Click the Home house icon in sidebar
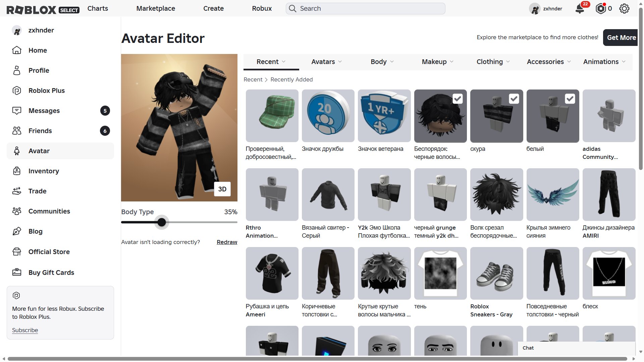 [17, 50]
